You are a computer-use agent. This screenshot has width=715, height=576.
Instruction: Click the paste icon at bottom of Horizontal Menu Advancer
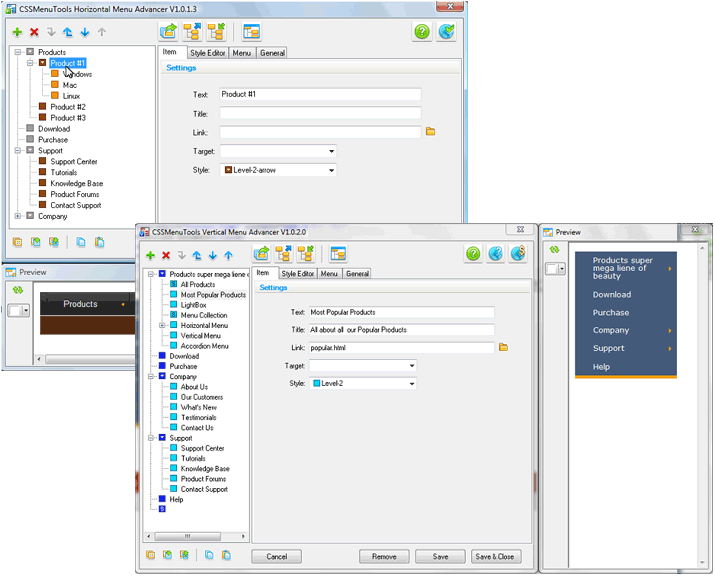click(x=99, y=242)
